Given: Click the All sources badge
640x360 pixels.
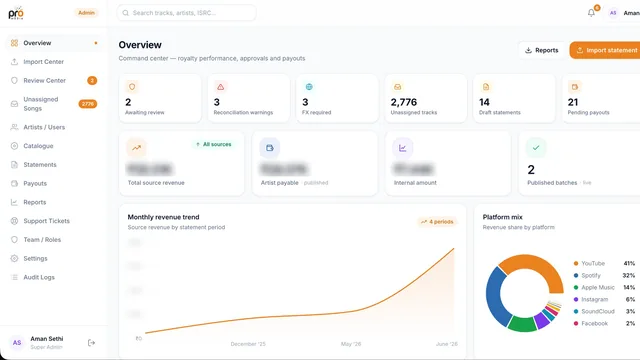Looking at the screenshot, I should 213,144.
